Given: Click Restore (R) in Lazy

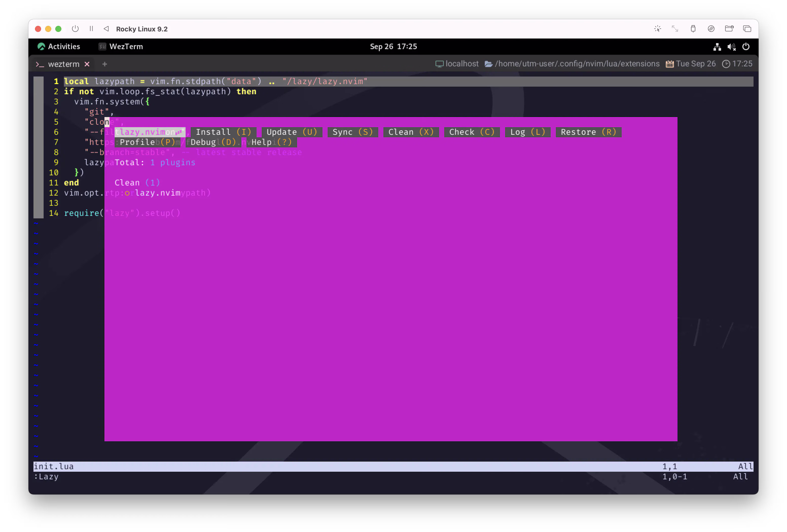Looking at the screenshot, I should coord(588,132).
